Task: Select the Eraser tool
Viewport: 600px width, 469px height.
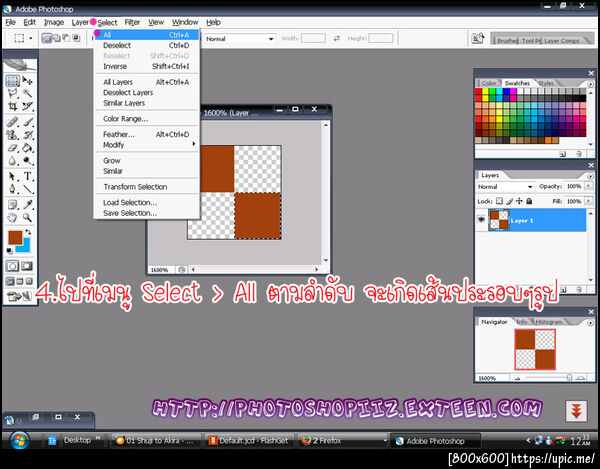Action: (x=13, y=148)
